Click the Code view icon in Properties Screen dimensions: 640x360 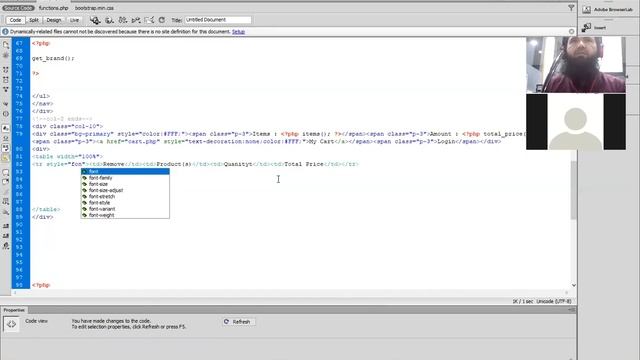pos(11,324)
